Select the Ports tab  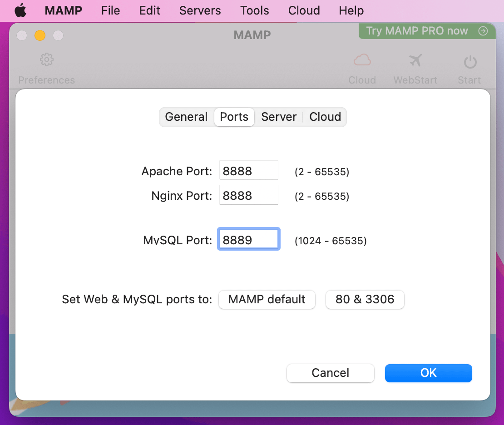234,117
